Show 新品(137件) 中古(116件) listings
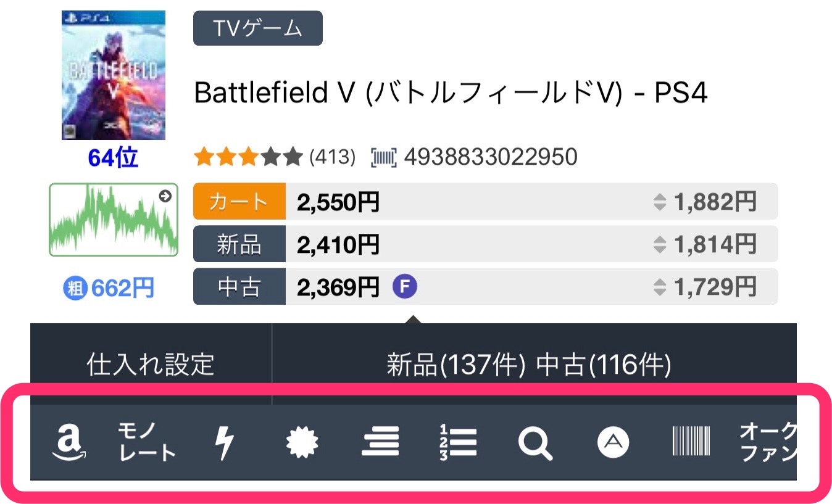This screenshot has height=504, width=832. pos(528,365)
